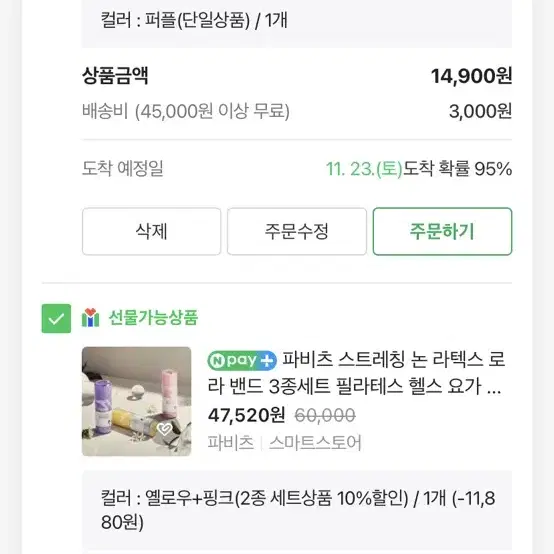Click the gift box icon beside 선물가능상품

[x=90, y=318]
